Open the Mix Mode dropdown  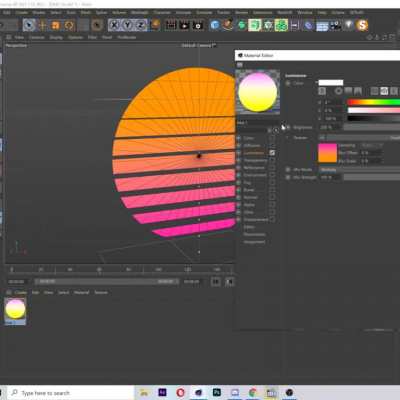click(x=359, y=170)
